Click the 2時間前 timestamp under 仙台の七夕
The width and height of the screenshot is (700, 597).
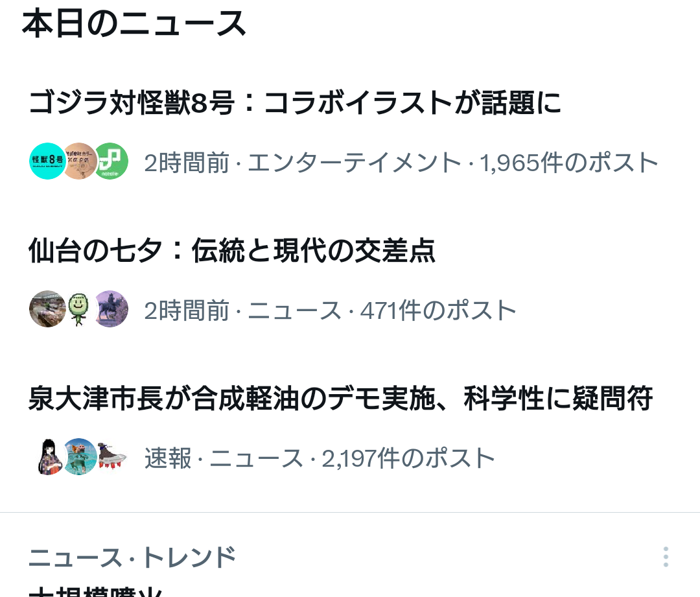coord(187,310)
